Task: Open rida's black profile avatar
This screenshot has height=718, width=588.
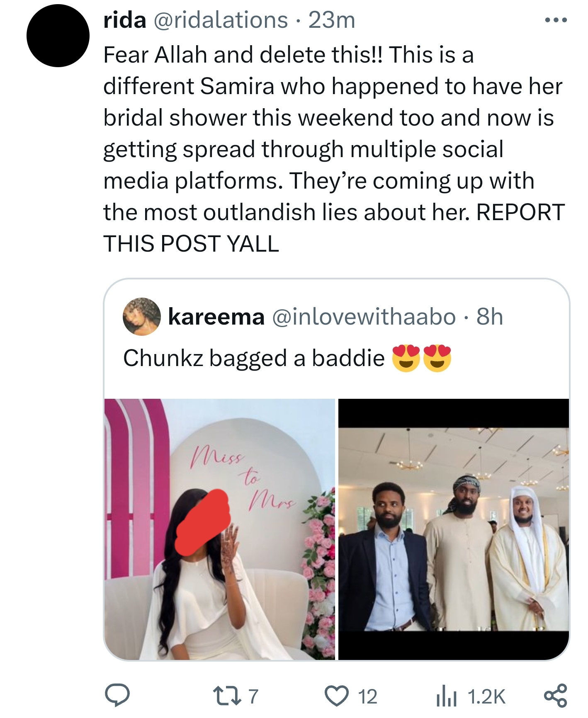Action: 58,36
